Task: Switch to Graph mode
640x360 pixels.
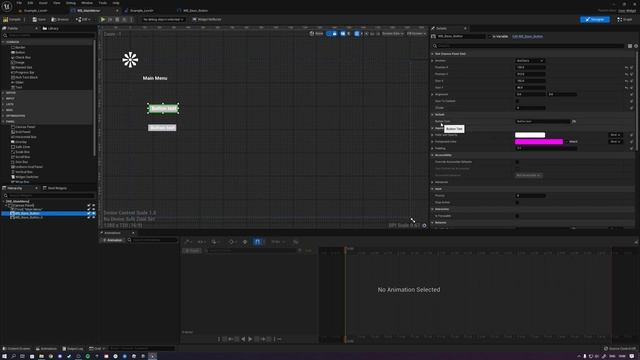Action: point(625,19)
